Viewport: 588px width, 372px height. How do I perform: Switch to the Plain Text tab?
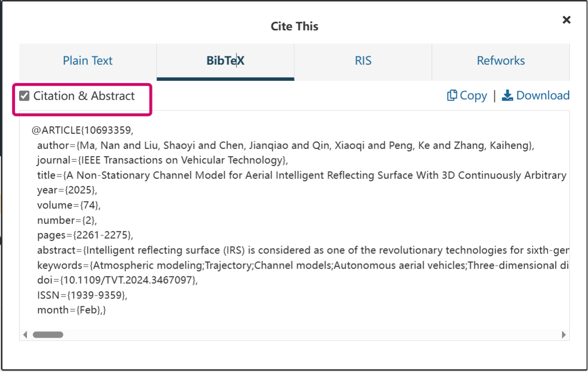[x=87, y=60]
